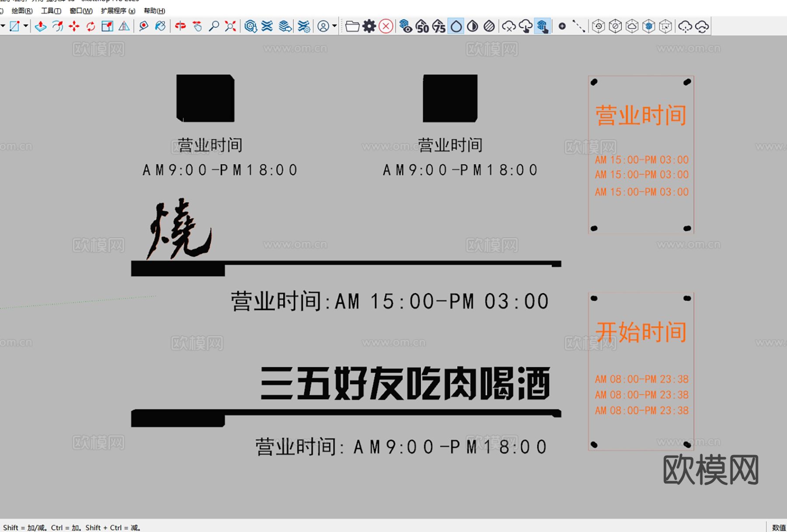
Task: Click the blue stack with eye icon
Action: click(x=406, y=26)
